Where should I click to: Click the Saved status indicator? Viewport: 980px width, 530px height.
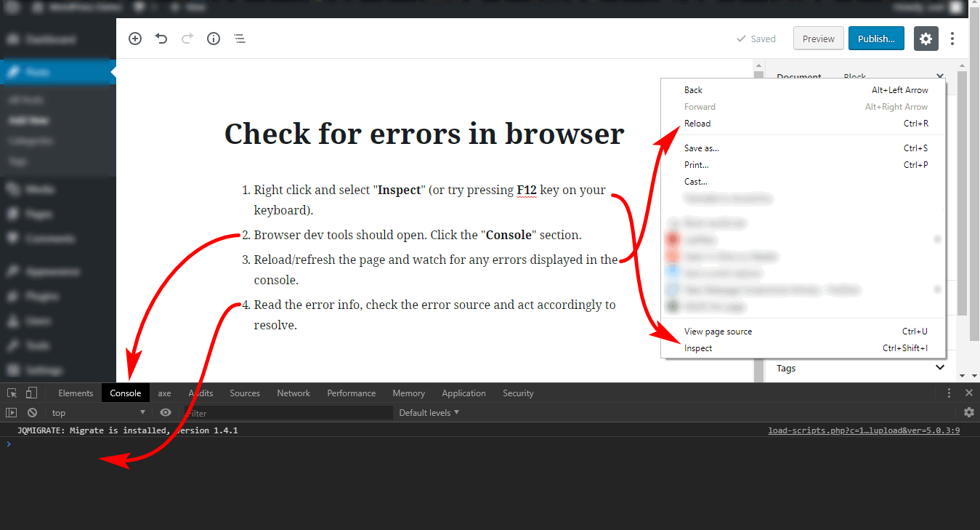(x=756, y=39)
